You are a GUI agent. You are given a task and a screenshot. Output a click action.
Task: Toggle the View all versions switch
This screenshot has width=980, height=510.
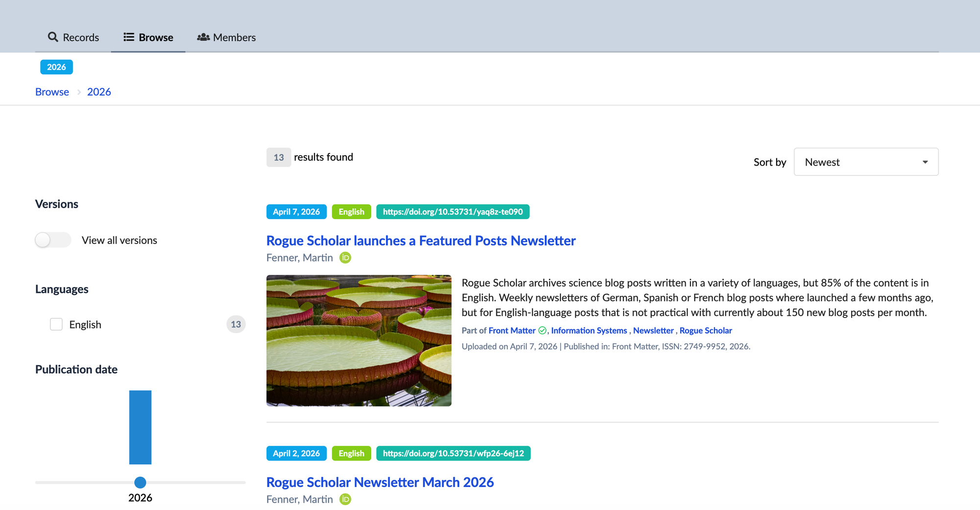coord(53,240)
